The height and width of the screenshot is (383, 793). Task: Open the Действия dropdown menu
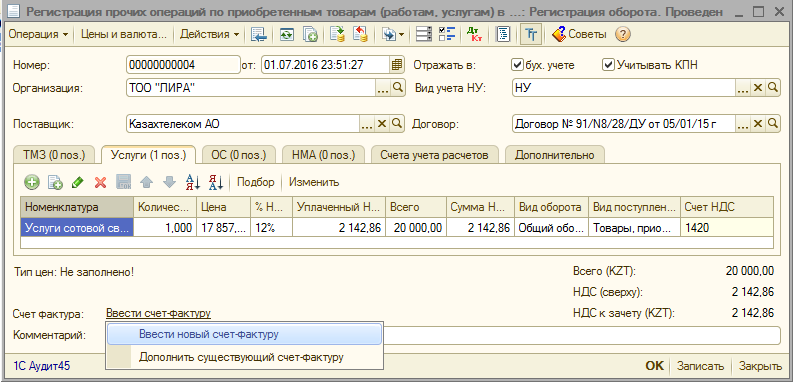pyautogui.click(x=209, y=34)
